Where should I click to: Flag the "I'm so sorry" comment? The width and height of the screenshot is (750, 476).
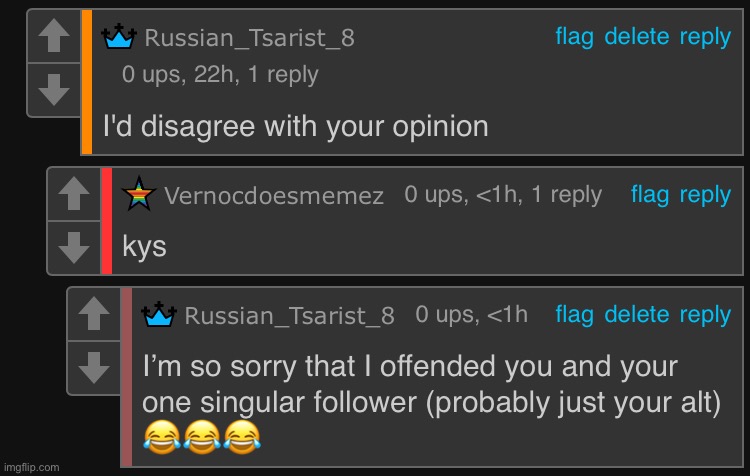(x=574, y=315)
